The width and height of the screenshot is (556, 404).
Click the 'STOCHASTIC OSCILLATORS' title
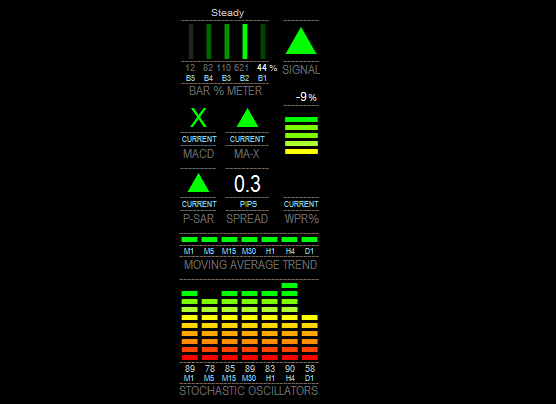(x=249, y=391)
